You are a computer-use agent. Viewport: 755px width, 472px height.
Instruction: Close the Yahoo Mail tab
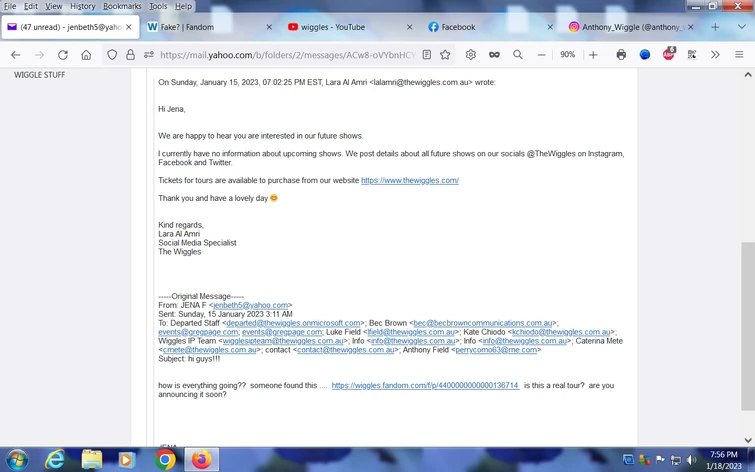[x=129, y=27]
